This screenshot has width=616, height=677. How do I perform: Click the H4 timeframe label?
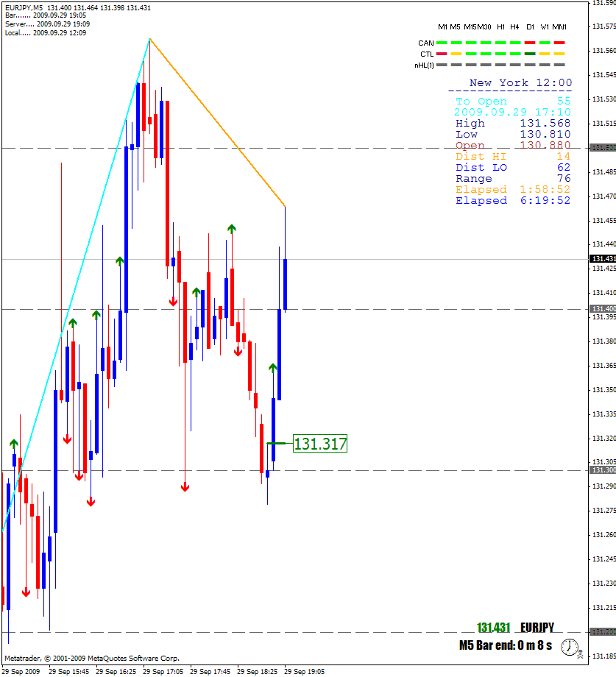click(514, 26)
